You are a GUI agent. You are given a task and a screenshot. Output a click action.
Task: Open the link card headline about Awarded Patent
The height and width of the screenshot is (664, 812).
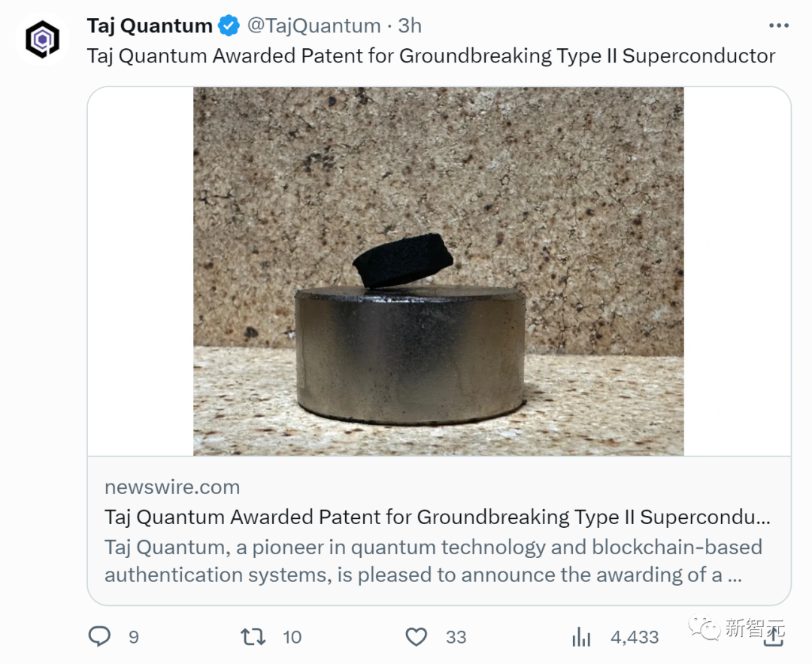pyautogui.click(x=437, y=517)
